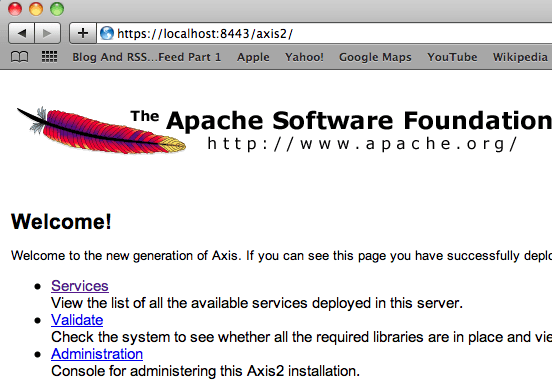This screenshot has width=552, height=387.
Task: Click the globe site icon in address bar
Action: [107, 33]
